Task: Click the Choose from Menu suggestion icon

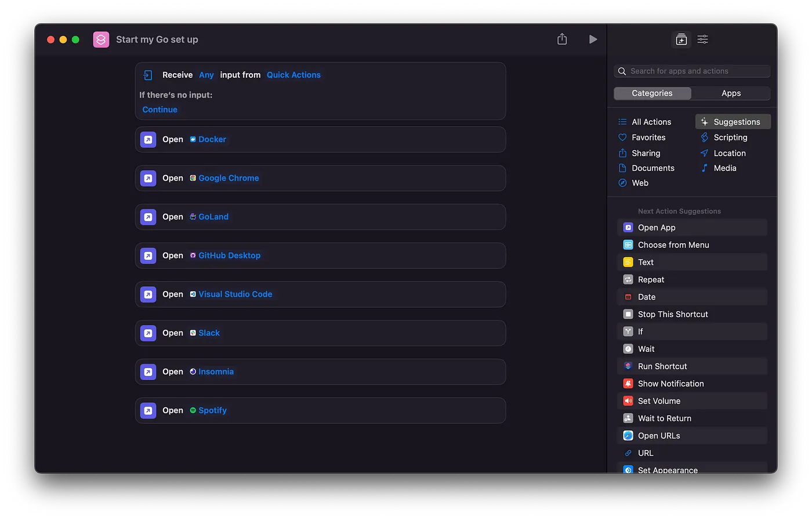Action: point(628,245)
